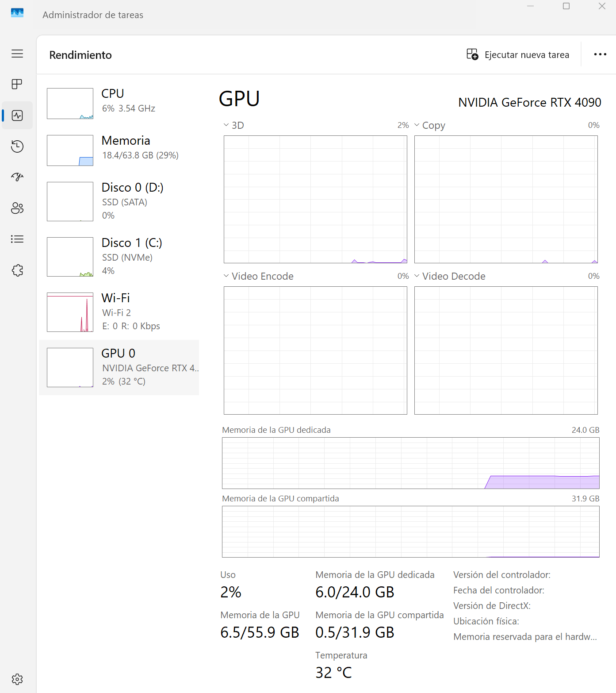Select Memoria in the performance list
Screen dimensions: 616x693
(x=119, y=150)
